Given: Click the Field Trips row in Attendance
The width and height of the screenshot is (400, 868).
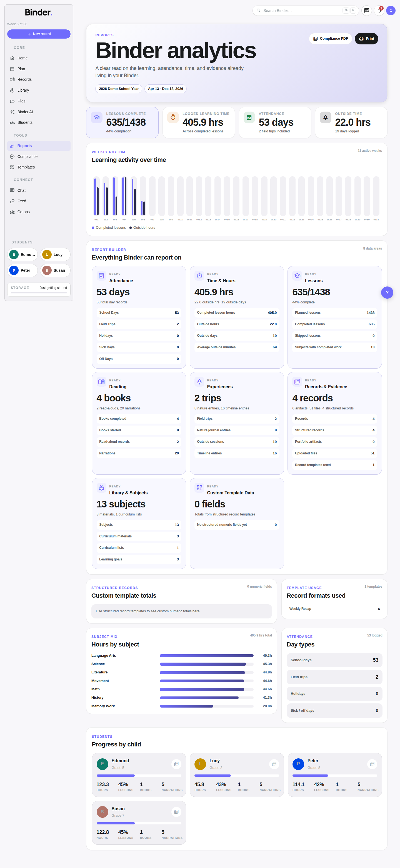Looking at the screenshot, I should (x=139, y=324).
